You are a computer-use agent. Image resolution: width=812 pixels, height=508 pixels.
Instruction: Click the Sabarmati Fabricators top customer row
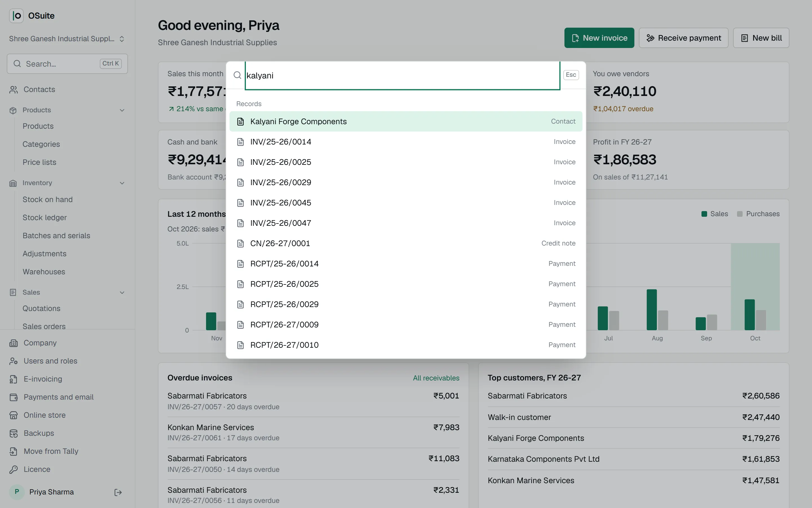click(x=634, y=396)
